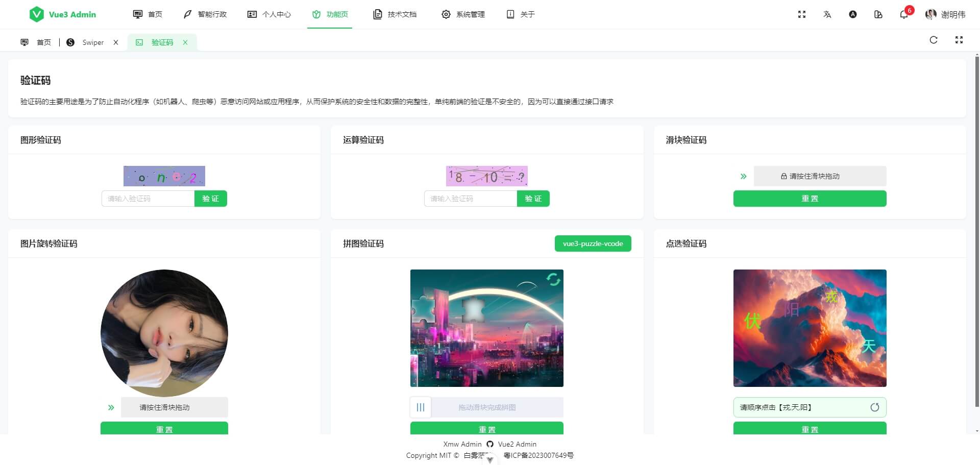Open the 个人中心 menu
This screenshot has height=465, width=980.
[x=269, y=14]
